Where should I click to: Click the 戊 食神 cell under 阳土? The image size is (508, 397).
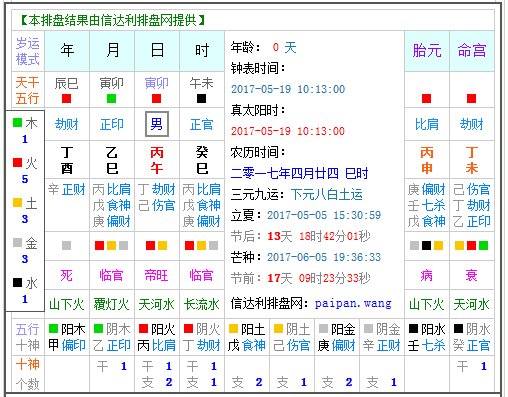pyautogui.click(x=247, y=345)
